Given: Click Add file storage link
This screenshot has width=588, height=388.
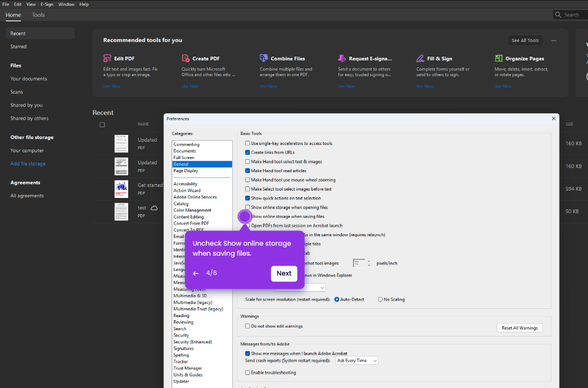Looking at the screenshot, I should coord(28,164).
